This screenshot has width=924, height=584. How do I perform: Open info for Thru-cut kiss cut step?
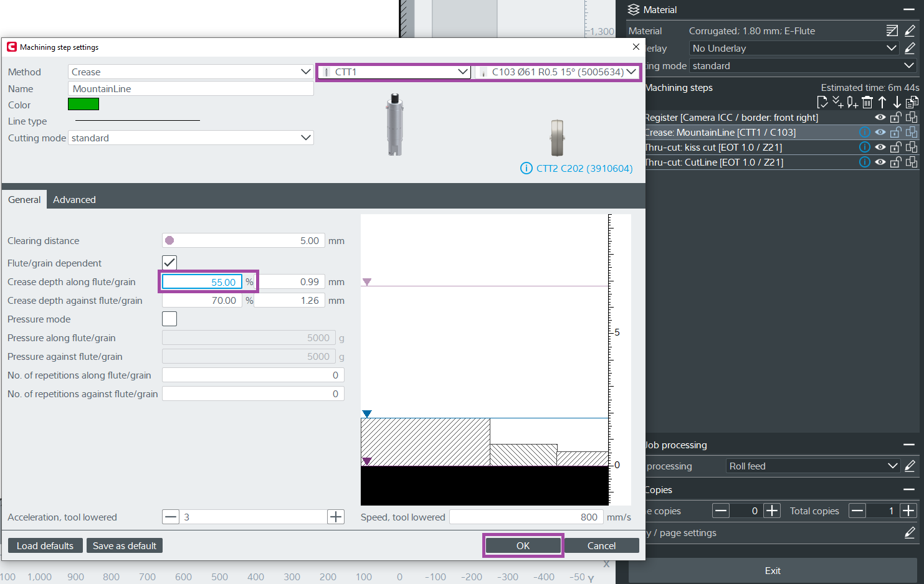(x=865, y=148)
